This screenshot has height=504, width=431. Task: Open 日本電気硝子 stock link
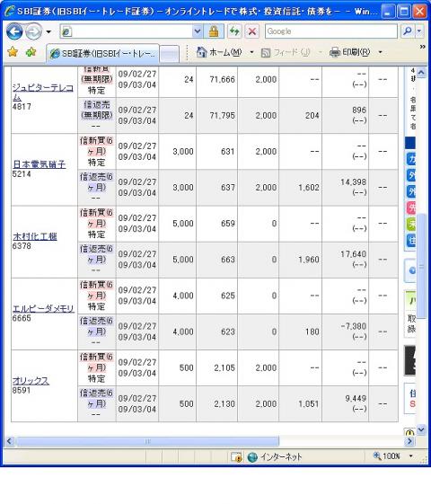click(x=40, y=164)
